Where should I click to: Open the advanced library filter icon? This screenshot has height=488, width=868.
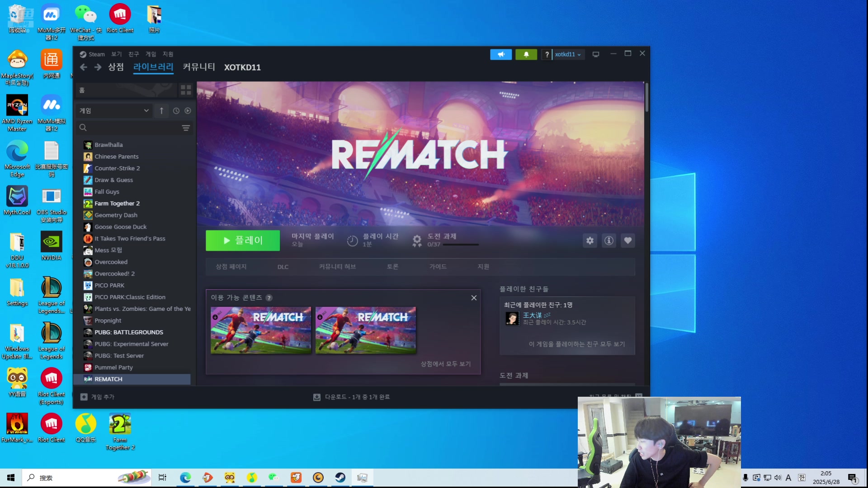pyautogui.click(x=186, y=128)
